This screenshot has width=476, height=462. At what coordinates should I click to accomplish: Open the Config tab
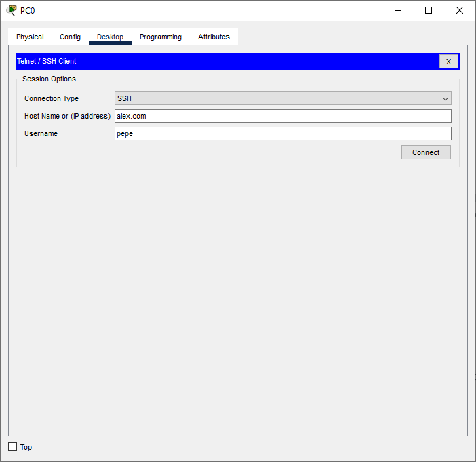click(x=70, y=37)
